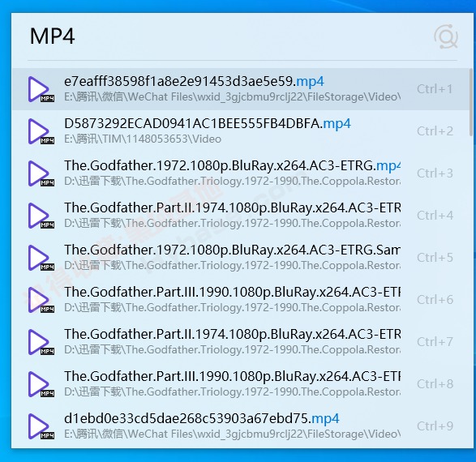
Task: Select Godfather.Part.II.1974 title in the Ctrl+4 row
Action: point(232,207)
